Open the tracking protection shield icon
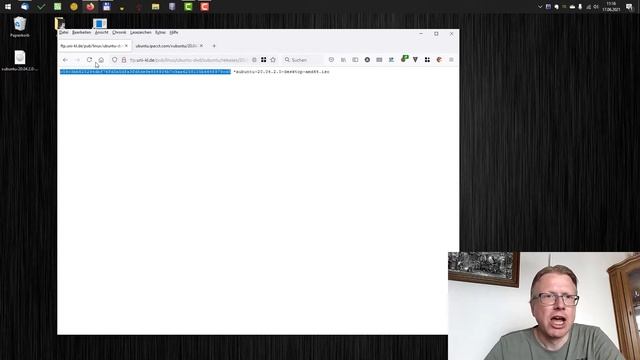 [115, 60]
